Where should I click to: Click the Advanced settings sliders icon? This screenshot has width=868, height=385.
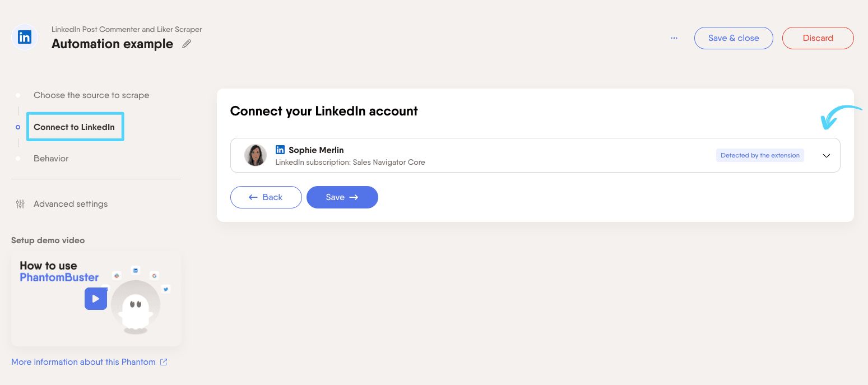tap(20, 203)
